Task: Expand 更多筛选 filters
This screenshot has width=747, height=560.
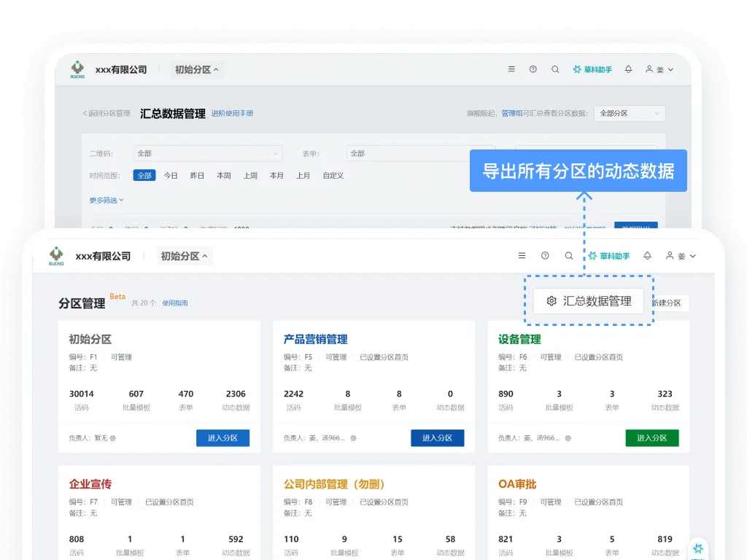Action: click(107, 200)
